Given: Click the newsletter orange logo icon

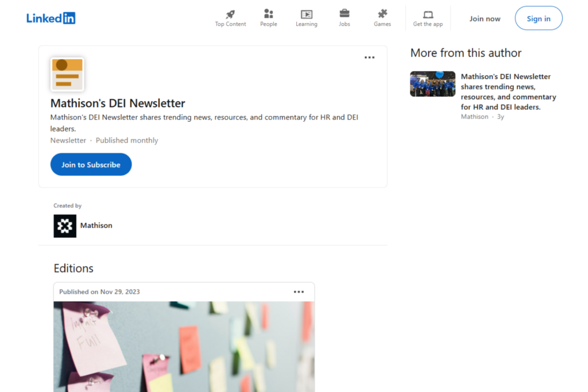Looking at the screenshot, I should [x=68, y=74].
